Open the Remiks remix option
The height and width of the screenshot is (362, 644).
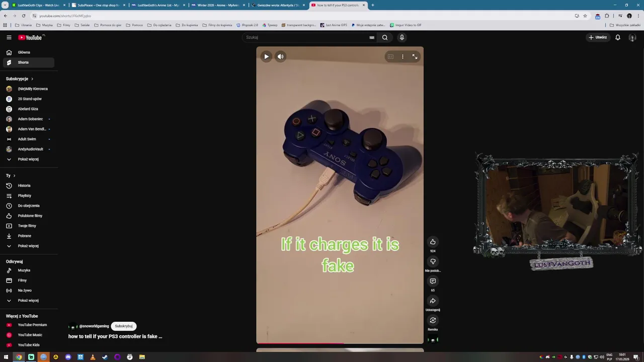[x=433, y=320]
